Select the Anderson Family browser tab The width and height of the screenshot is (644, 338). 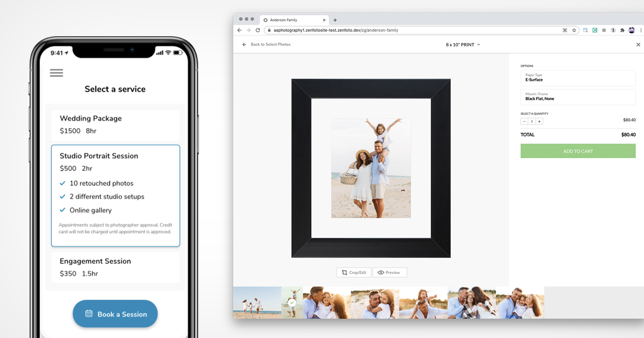(x=294, y=20)
